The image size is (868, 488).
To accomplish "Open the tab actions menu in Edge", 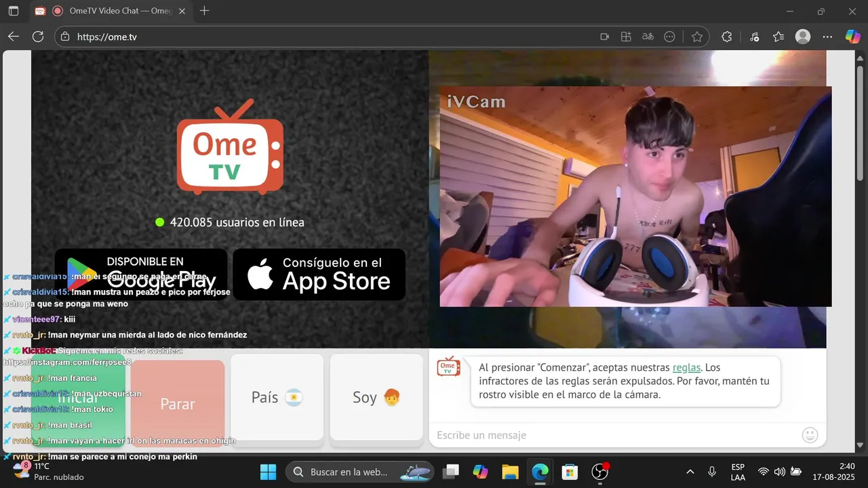I will click(x=14, y=11).
